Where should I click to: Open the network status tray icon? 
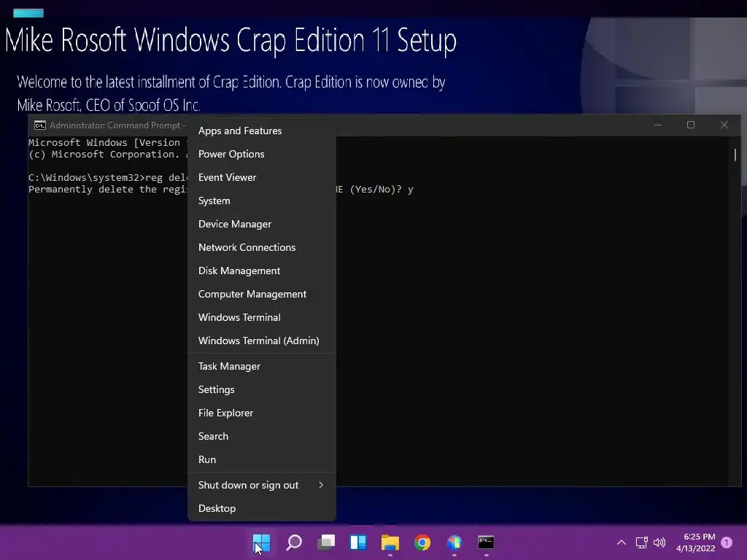pos(642,542)
